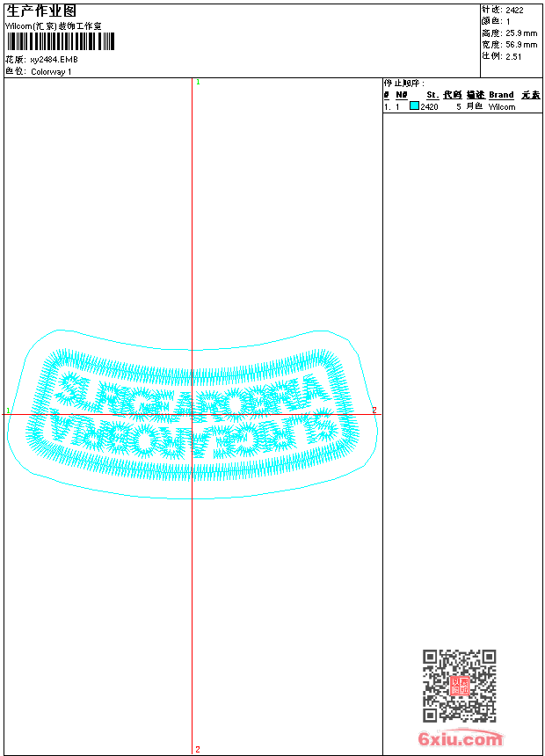The height and width of the screenshot is (756, 545).
Task: Click the width value 56.9 mm
Action: (521, 45)
